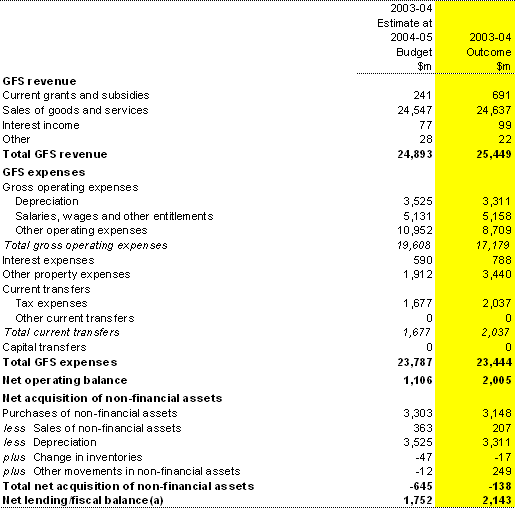Click the 'Tax expenses' label
This screenshot has width=515, height=508.
click(51, 303)
